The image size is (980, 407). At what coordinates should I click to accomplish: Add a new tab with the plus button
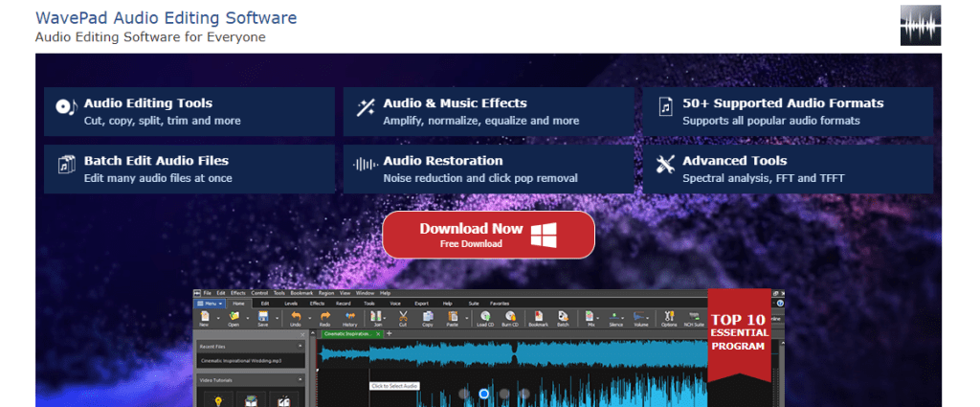click(389, 334)
